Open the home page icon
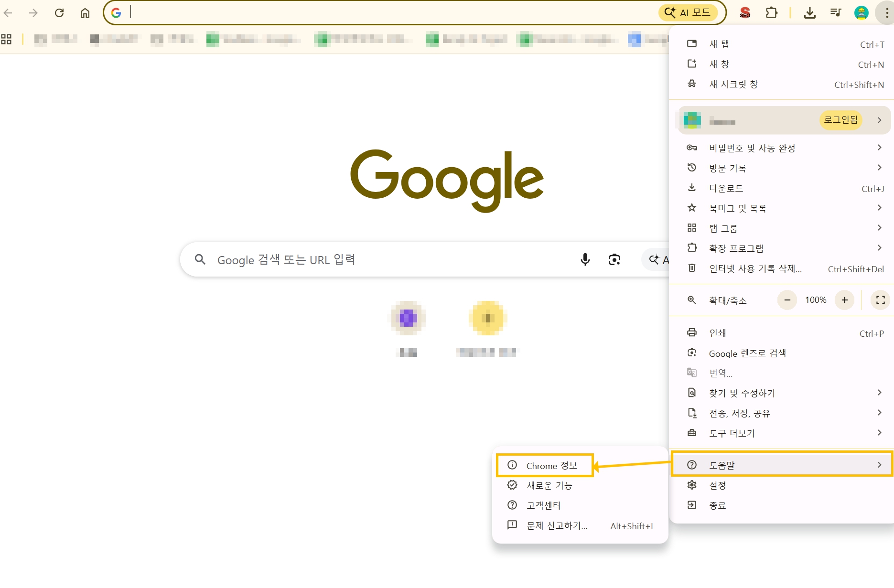This screenshot has height=588, width=894. point(85,13)
